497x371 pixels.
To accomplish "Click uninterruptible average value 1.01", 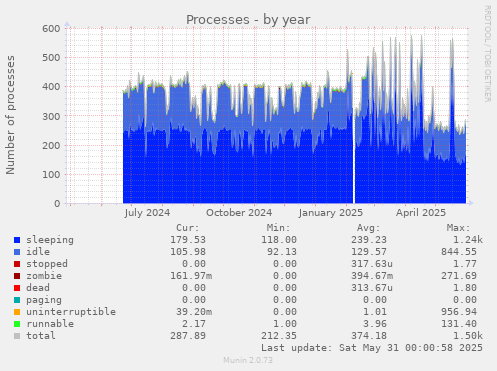I will 375,312.
